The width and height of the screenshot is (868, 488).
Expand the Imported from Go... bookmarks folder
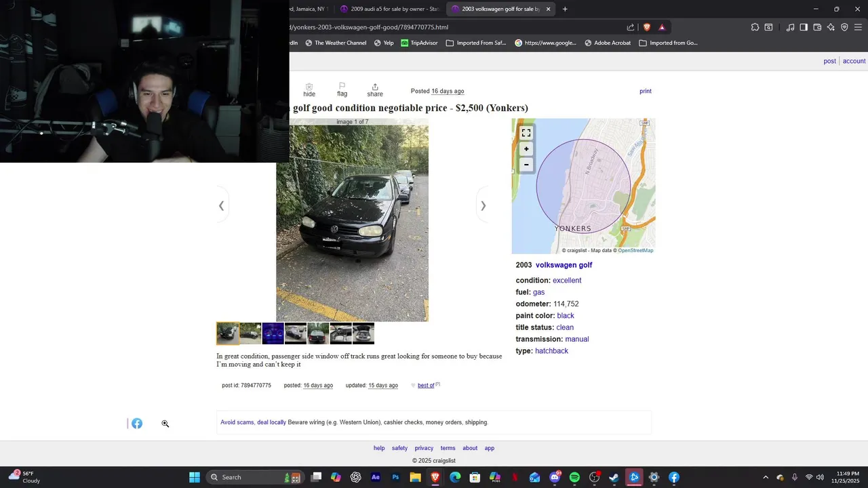pyautogui.click(x=668, y=43)
